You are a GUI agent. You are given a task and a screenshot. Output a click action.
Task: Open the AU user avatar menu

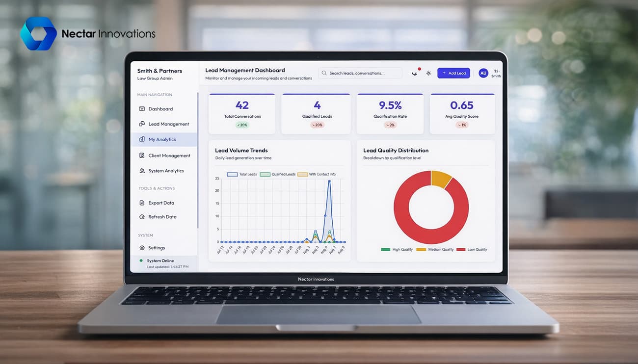coord(483,73)
